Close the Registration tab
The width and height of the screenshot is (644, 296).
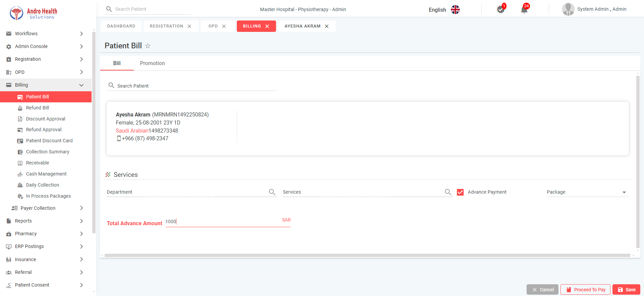pos(190,26)
